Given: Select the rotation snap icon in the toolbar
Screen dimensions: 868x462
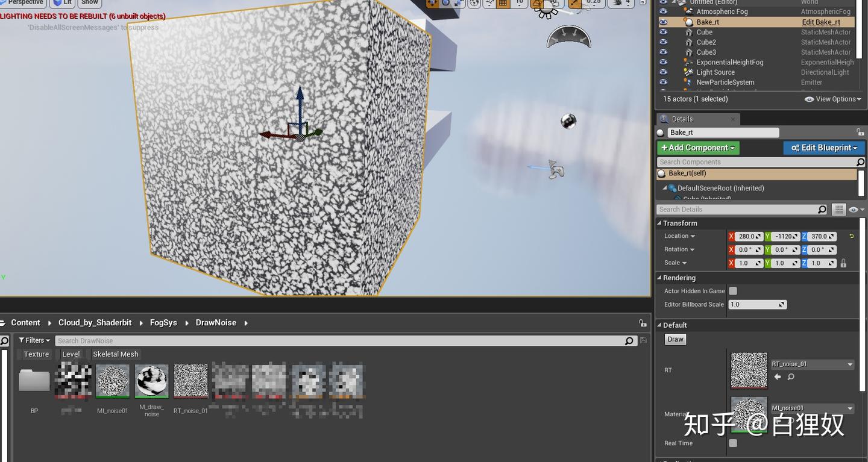Looking at the screenshot, I should pos(536,4).
